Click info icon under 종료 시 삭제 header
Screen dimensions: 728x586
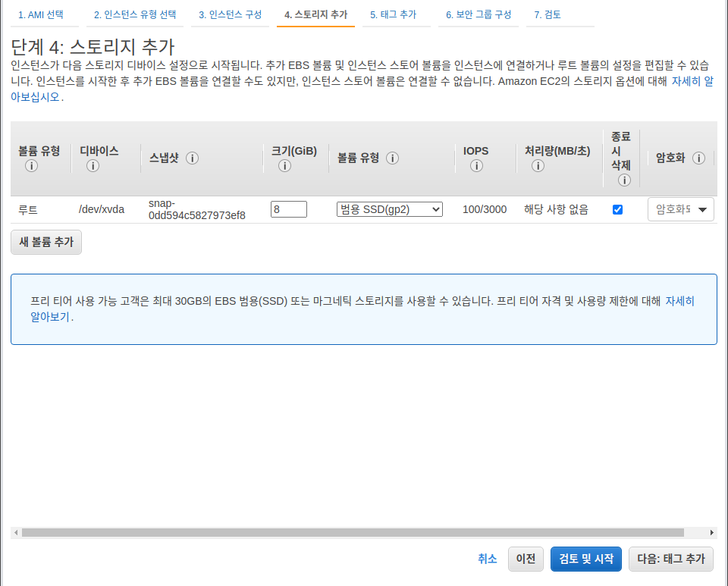[624, 180]
